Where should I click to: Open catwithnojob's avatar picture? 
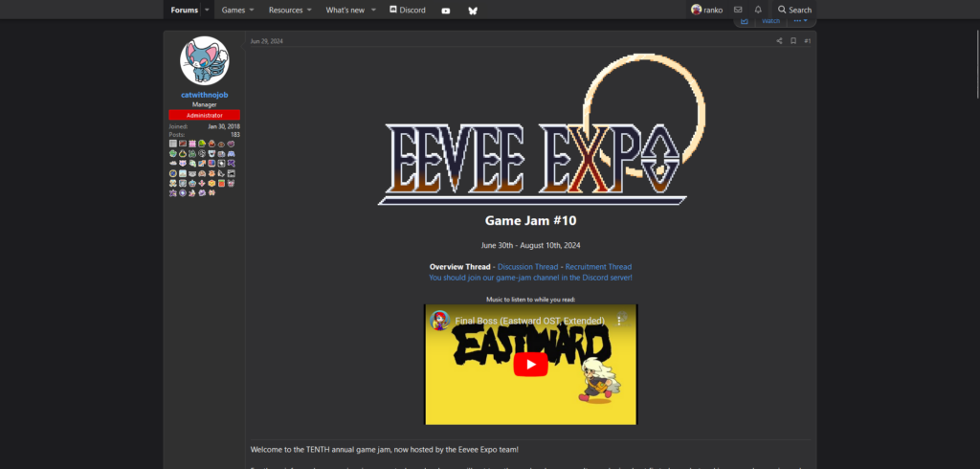tap(205, 60)
